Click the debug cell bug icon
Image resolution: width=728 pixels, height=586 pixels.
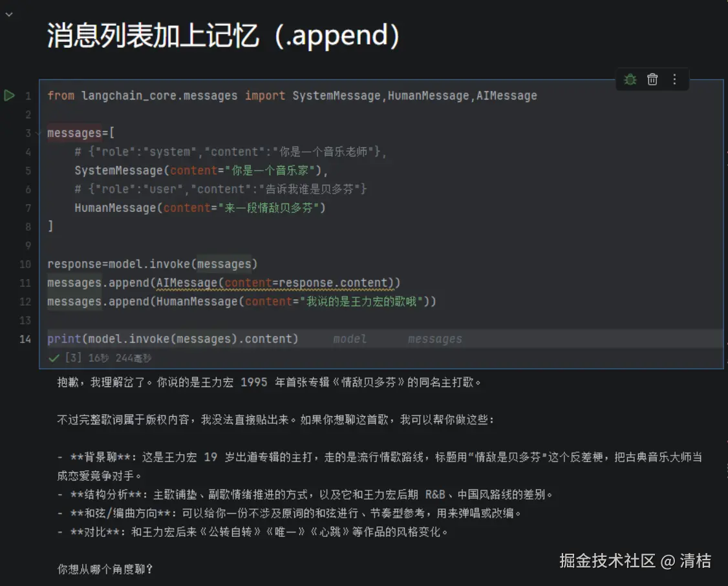(x=630, y=79)
